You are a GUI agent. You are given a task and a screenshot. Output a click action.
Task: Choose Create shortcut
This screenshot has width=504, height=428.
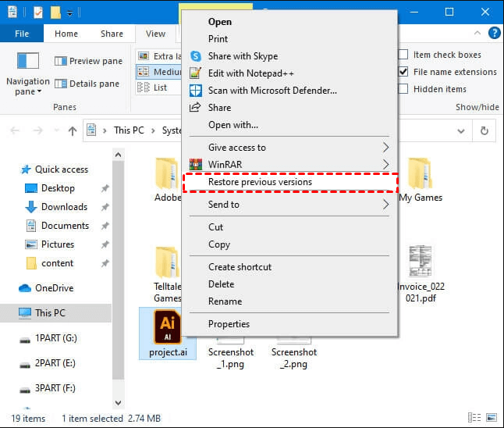240,267
